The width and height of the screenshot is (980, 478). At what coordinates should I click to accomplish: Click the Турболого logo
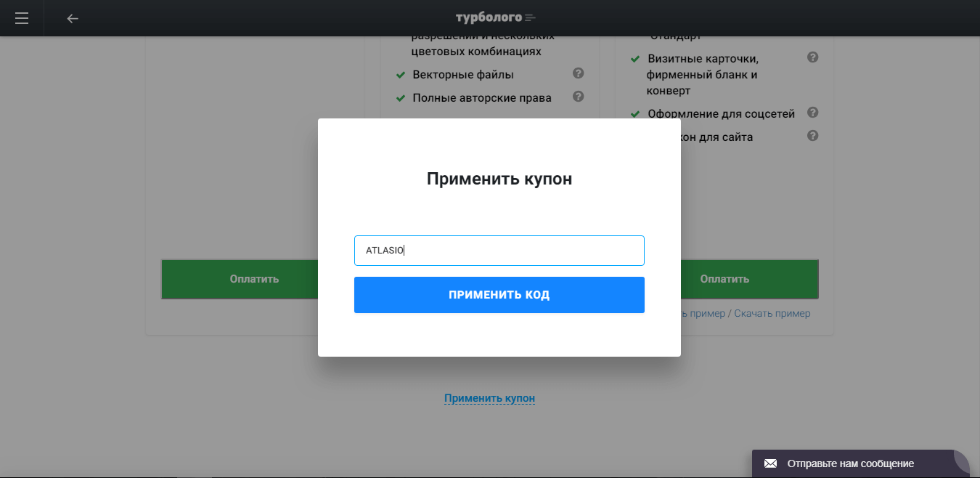pos(495,17)
